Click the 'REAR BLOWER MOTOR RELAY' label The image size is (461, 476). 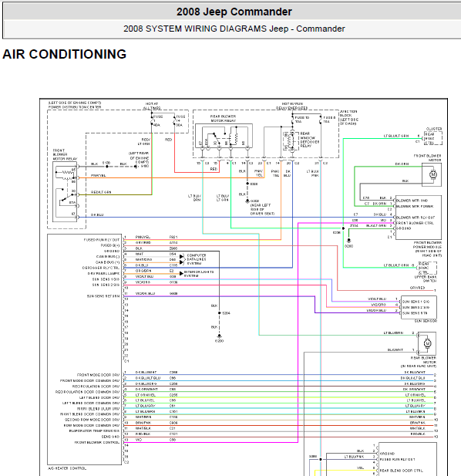point(223,118)
